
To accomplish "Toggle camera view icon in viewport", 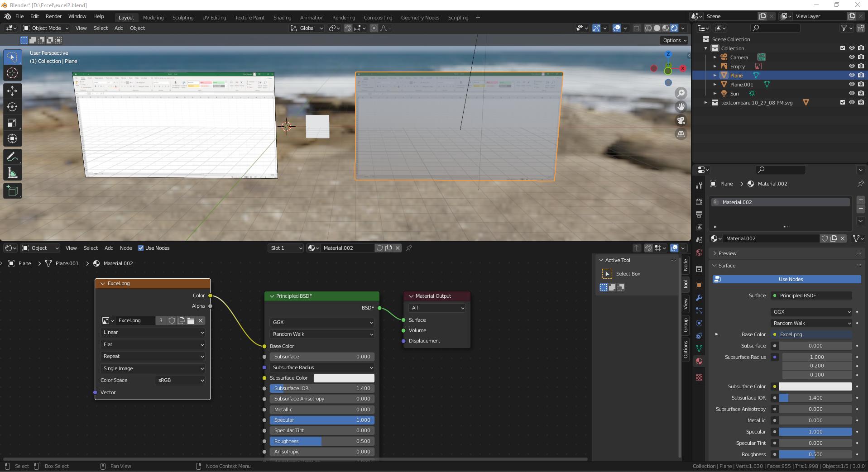I will [x=681, y=120].
